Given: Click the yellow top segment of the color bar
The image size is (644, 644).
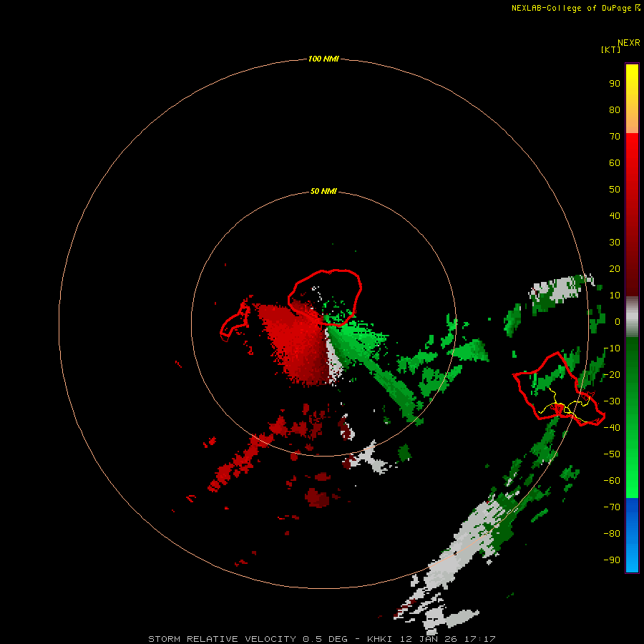Looking at the screenshot, I should point(632,99).
